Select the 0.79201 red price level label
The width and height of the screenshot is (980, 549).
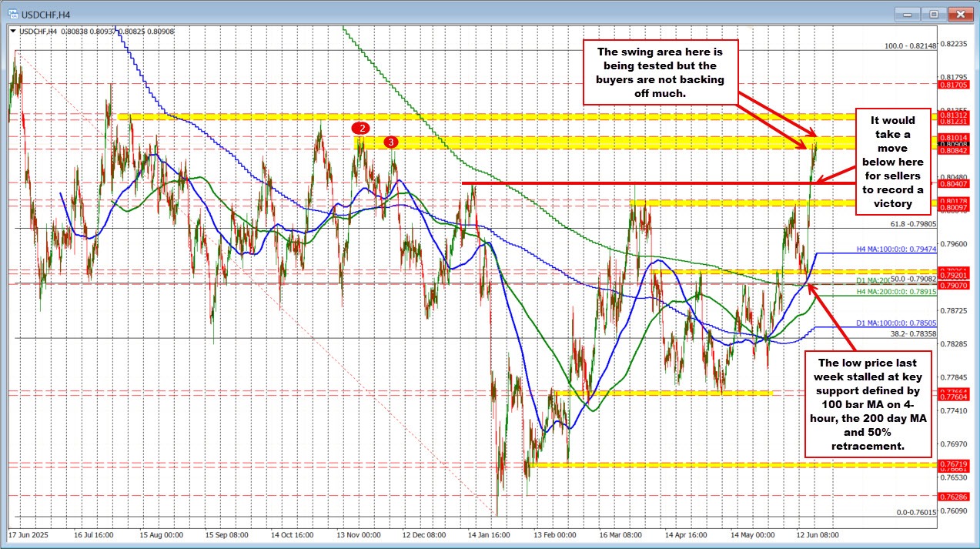(952, 276)
